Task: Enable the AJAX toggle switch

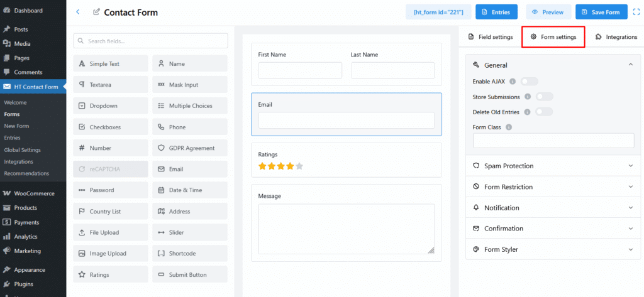Action: pyautogui.click(x=529, y=81)
